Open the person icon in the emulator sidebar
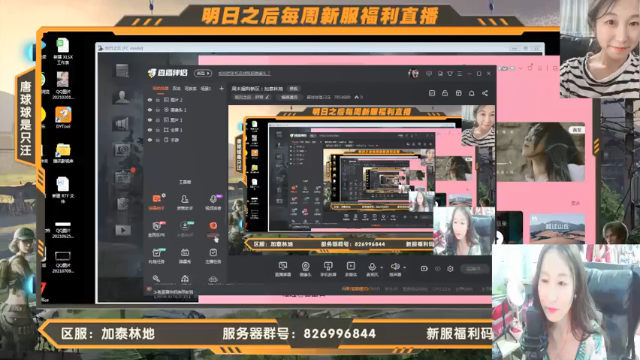Viewport: 640px width, 360px height. [122, 97]
